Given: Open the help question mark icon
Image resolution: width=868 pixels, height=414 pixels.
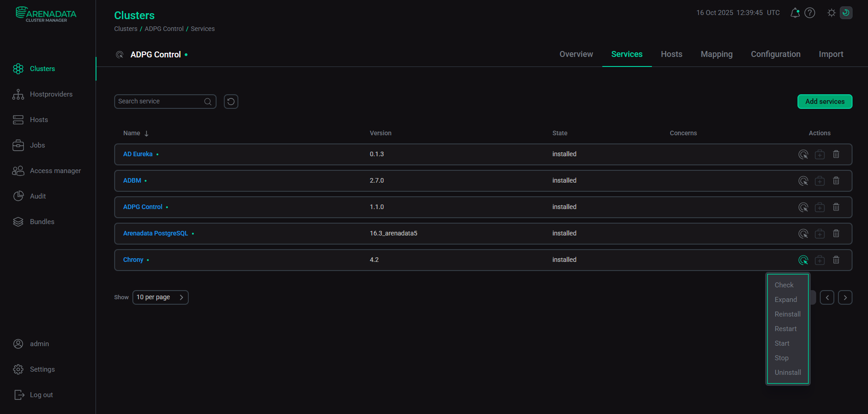Looking at the screenshot, I should coord(810,13).
